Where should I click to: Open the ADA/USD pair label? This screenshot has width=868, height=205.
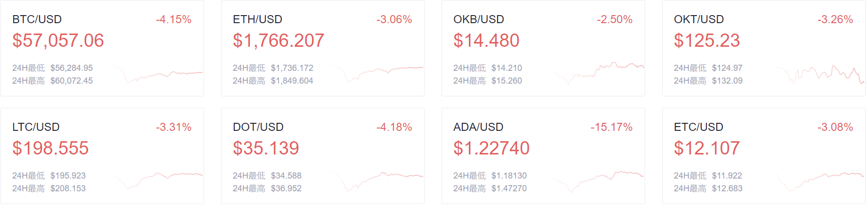tap(478, 127)
